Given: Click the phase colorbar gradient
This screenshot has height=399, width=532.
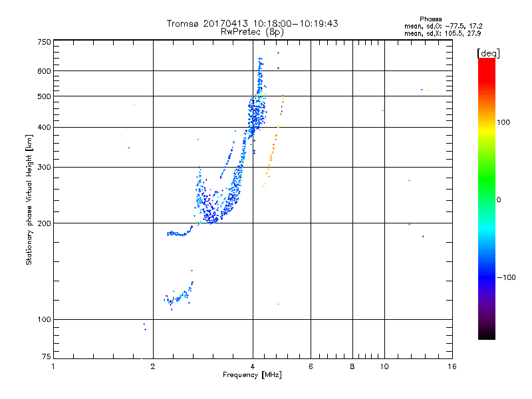Looking at the screenshot, I should (487, 198).
